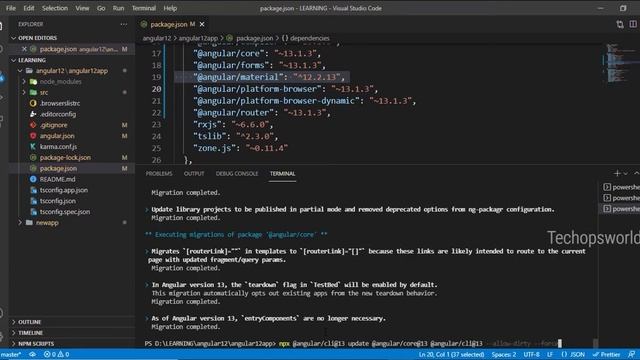Screen dimensions: 640x360
Task: Click the angular12 breadcrumb segment
Action: coord(157,38)
